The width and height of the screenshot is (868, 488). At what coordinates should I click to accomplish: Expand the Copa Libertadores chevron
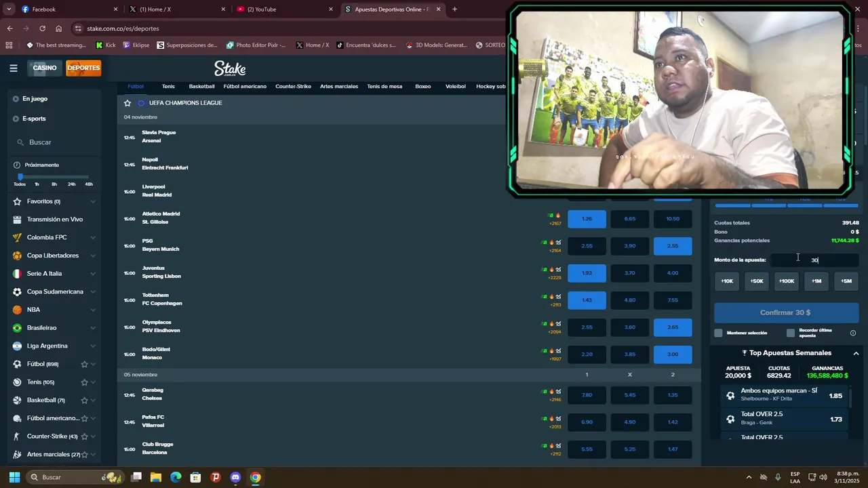93,256
